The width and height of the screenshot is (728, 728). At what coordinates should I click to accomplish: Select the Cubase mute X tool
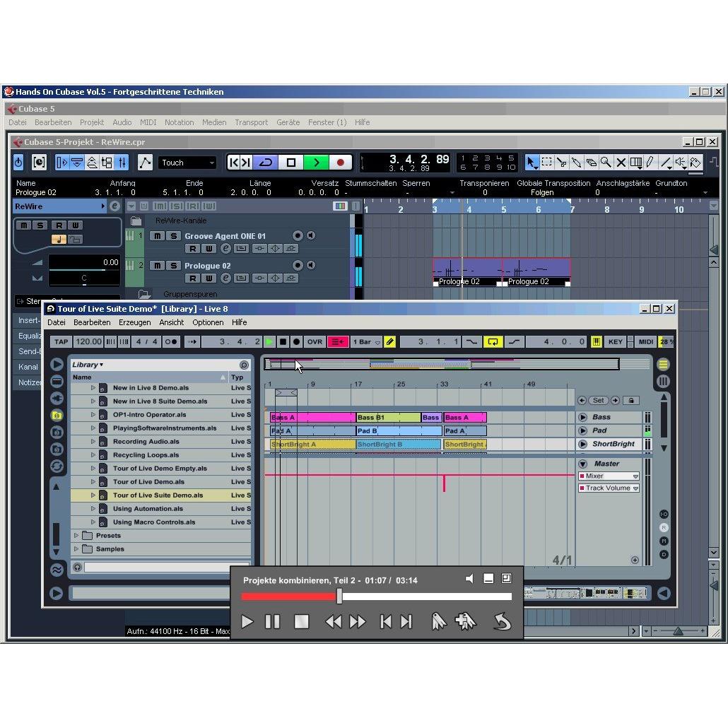(621, 162)
